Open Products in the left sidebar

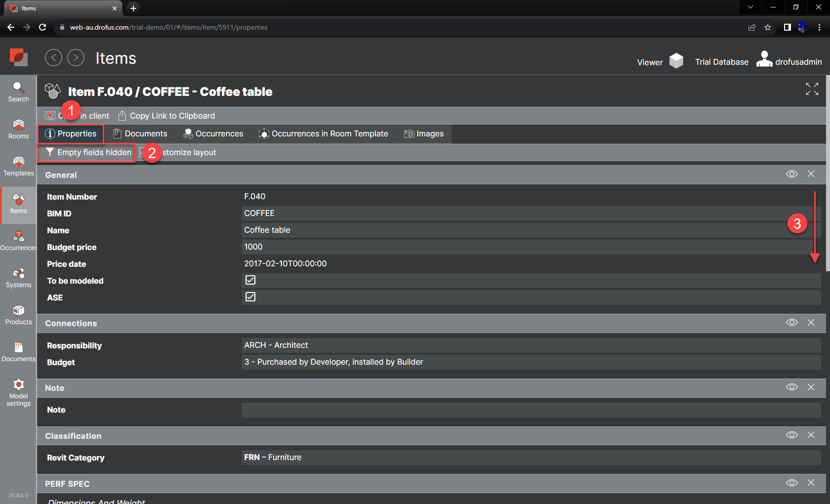[x=18, y=315]
